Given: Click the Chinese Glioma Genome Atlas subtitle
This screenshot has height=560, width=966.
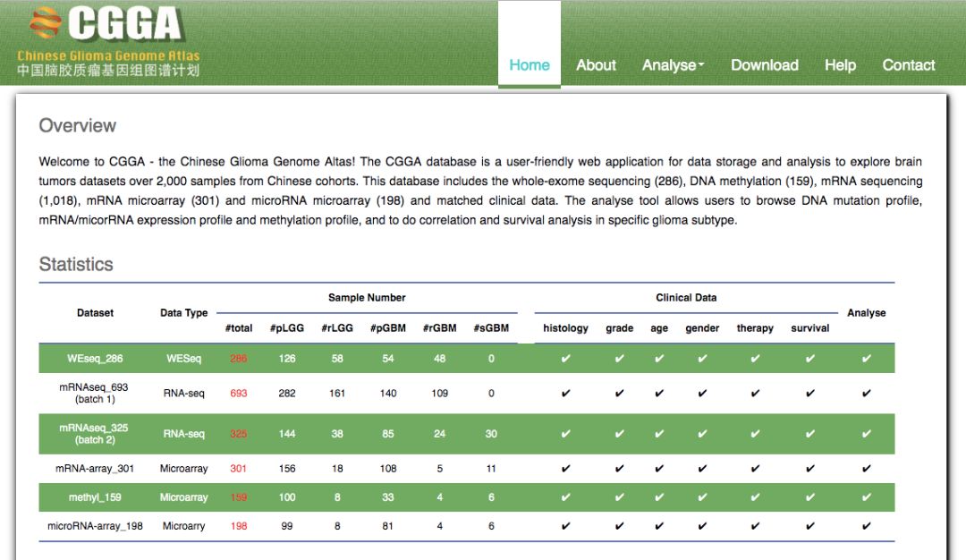Looking at the screenshot, I should 108,55.
